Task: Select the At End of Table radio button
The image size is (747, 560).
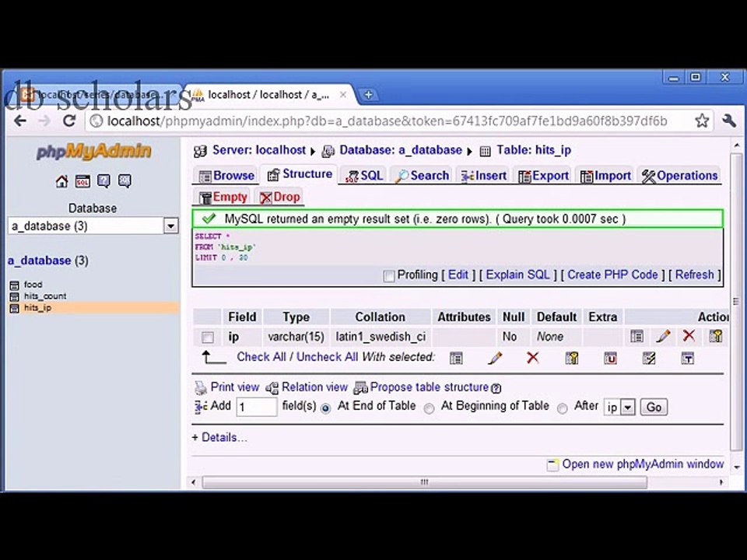Action: [326, 408]
